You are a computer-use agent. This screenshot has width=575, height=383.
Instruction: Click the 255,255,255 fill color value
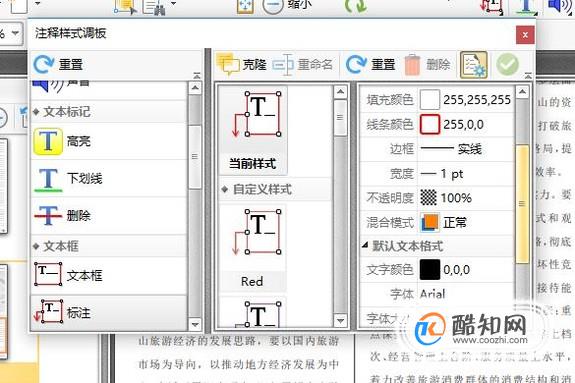pos(477,99)
